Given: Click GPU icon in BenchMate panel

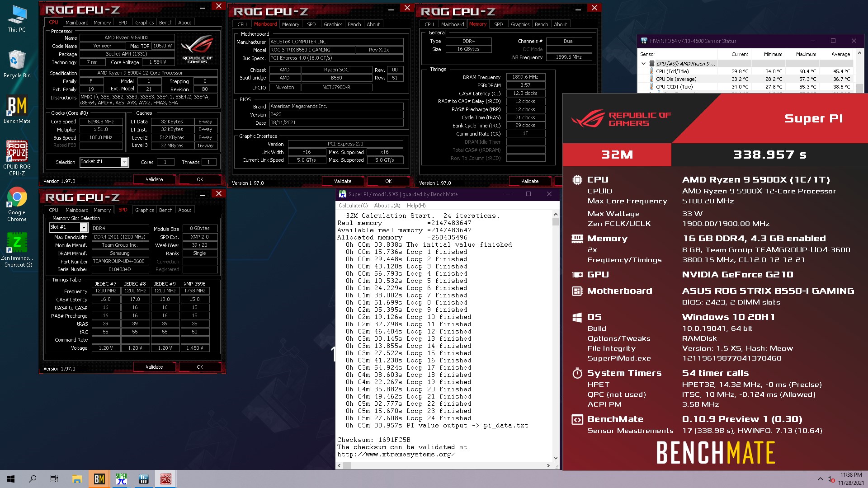Looking at the screenshot, I should click(x=577, y=275).
